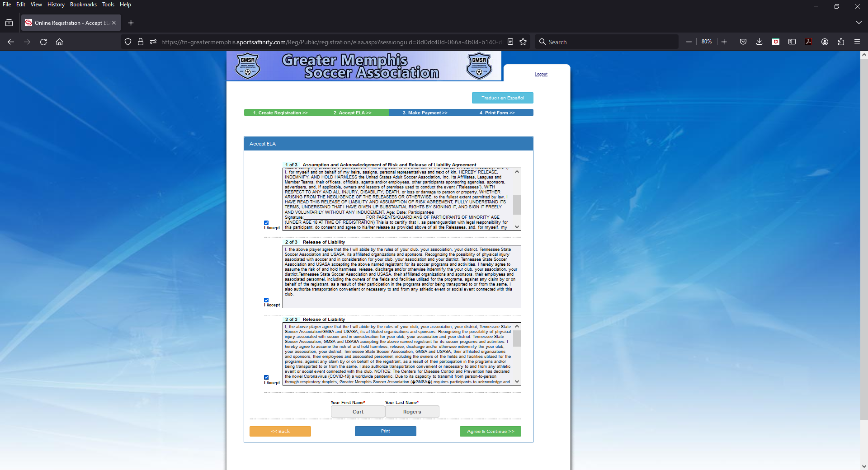
Task: Toggle the sidebar icon
Action: click(x=792, y=42)
